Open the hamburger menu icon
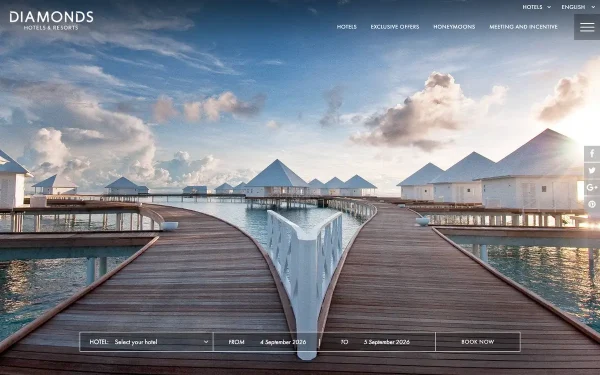Screen dimensions: 600x375 pyautogui.click(x=587, y=27)
